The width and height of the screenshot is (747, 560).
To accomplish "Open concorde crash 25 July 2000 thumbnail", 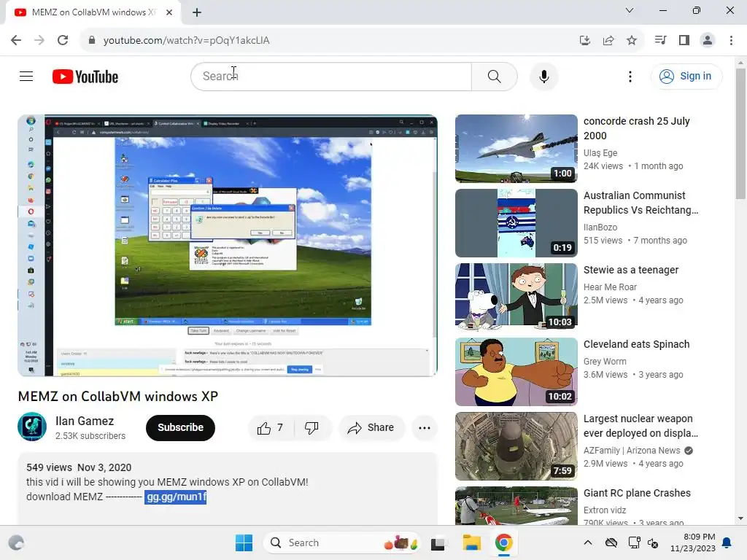I will coord(516,149).
